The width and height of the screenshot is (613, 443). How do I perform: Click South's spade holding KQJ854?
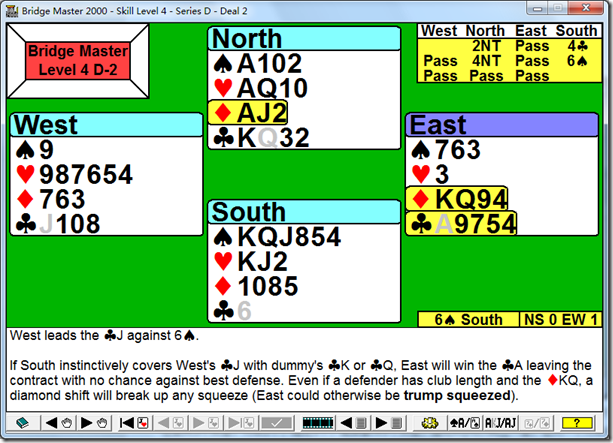coord(277,237)
